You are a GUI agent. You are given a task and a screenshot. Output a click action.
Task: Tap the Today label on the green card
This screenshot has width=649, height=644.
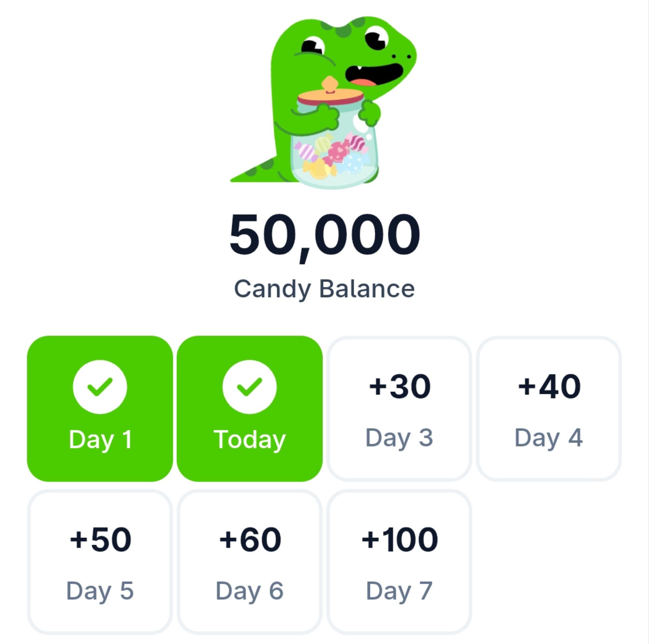pyautogui.click(x=249, y=439)
